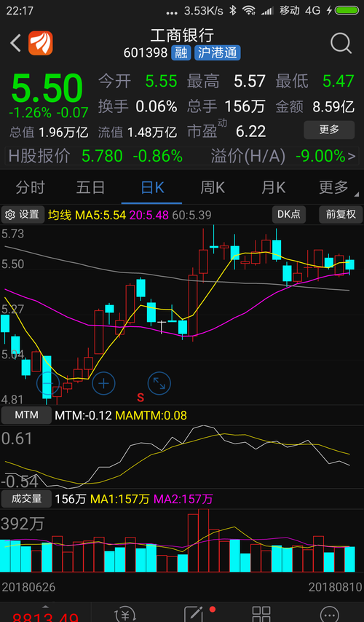Go back using the left arrow
The height and width of the screenshot is (622, 364).
[15, 43]
